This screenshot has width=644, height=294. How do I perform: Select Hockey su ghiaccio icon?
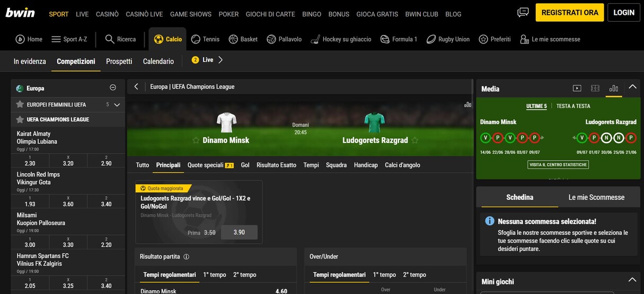315,39
